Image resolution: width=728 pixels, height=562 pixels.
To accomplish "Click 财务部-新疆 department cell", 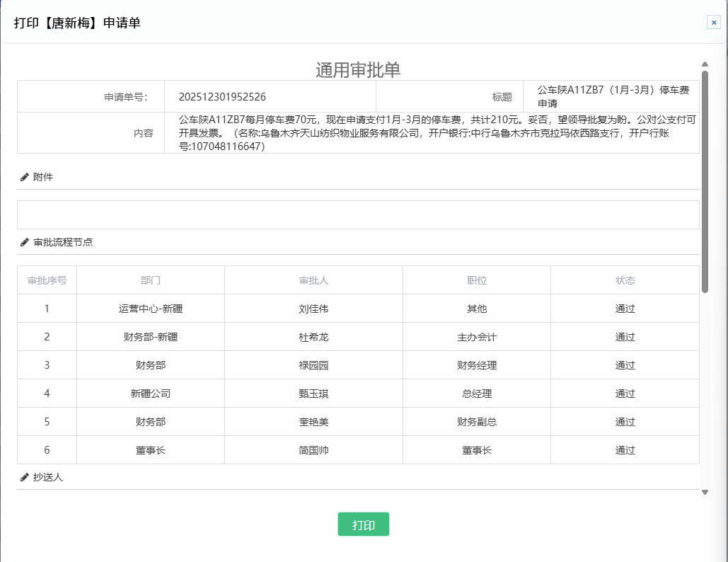I will pos(150,337).
